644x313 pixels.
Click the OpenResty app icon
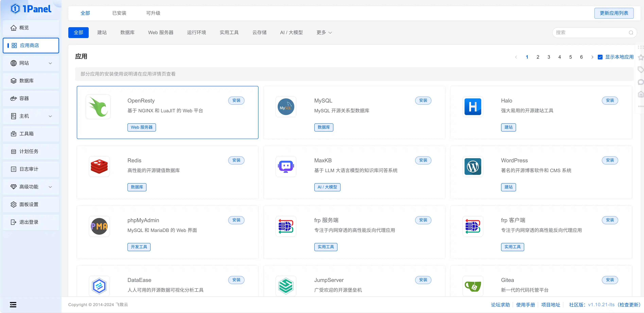click(98, 107)
